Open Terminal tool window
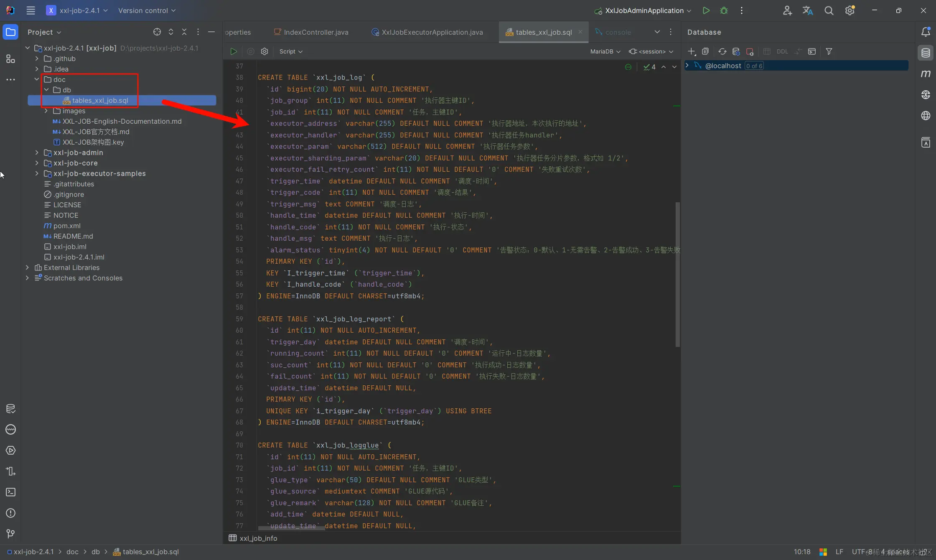The image size is (936, 560). pyautogui.click(x=10, y=492)
